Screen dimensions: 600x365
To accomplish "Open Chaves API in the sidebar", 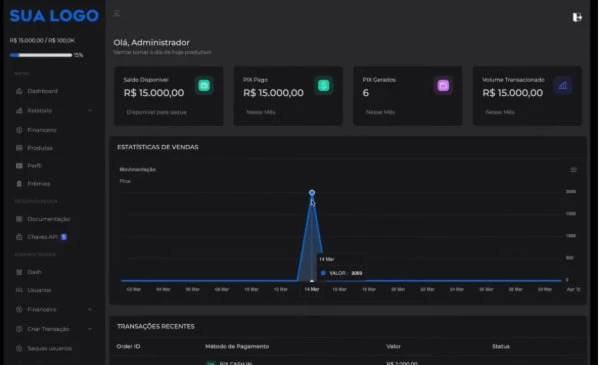I will (42, 237).
